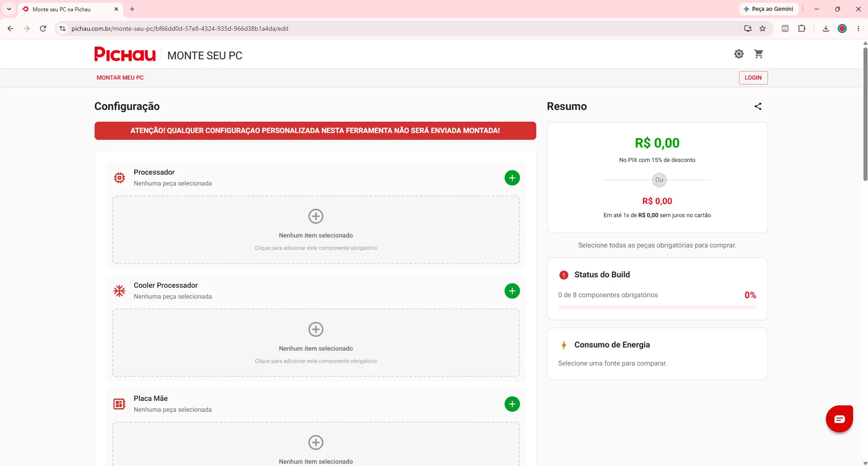Click the green R$ 0,00 PIX price
The height and width of the screenshot is (466, 868).
click(x=657, y=143)
